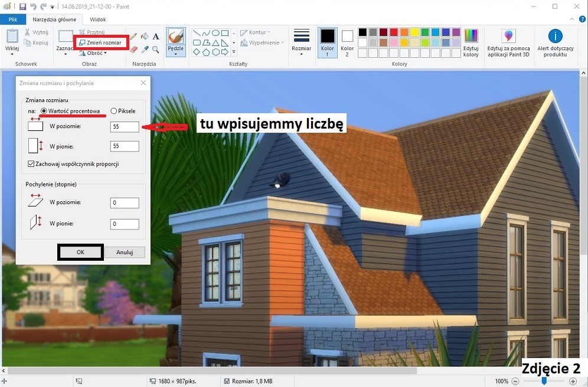Click the zoom slider thumb in status bar
The image size is (588, 387).
544,381
